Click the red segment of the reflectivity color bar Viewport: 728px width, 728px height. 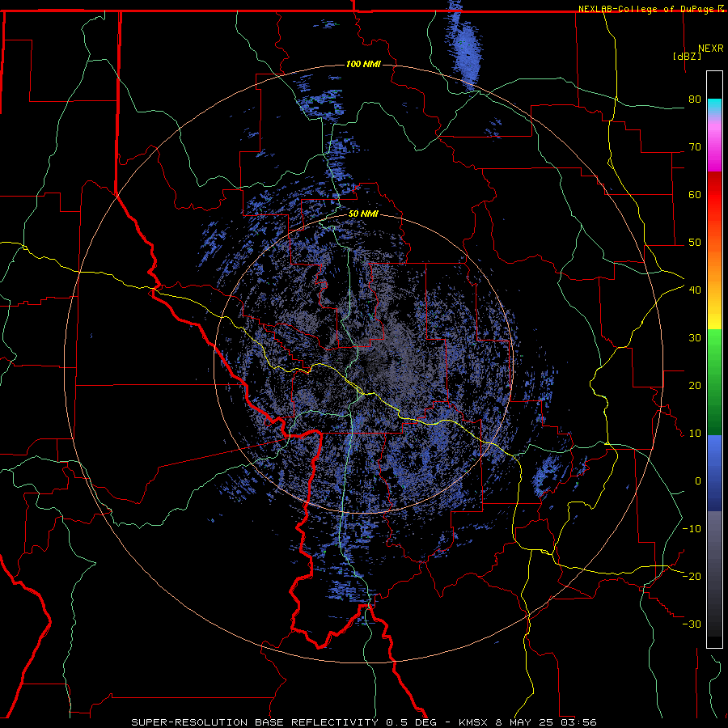click(x=714, y=194)
